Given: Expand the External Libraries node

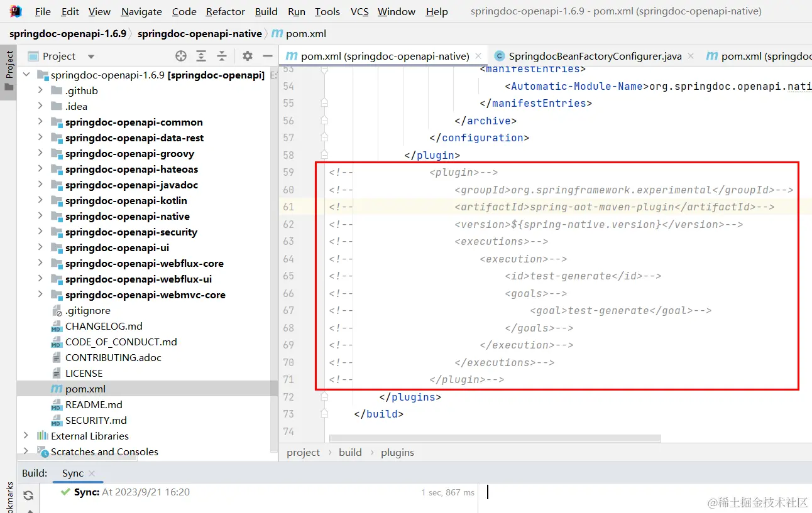Looking at the screenshot, I should point(26,436).
